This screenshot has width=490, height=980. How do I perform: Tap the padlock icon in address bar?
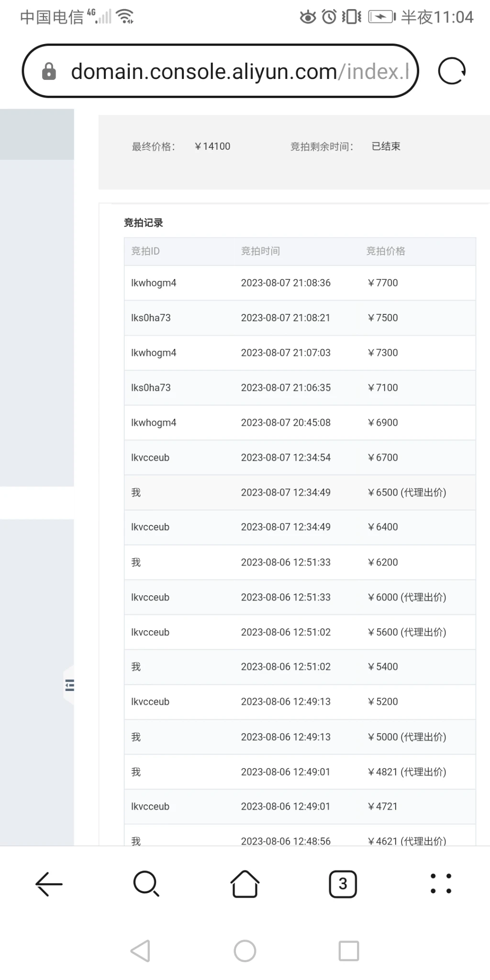49,72
